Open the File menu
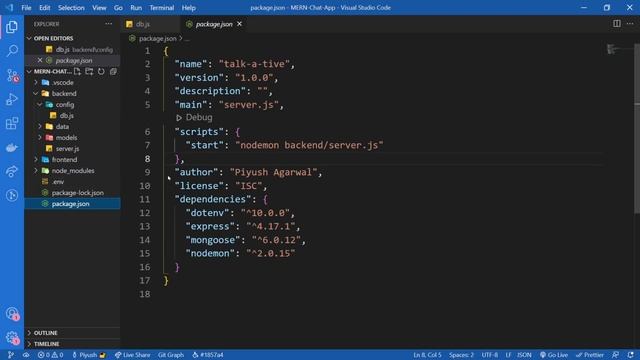 (26, 8)
